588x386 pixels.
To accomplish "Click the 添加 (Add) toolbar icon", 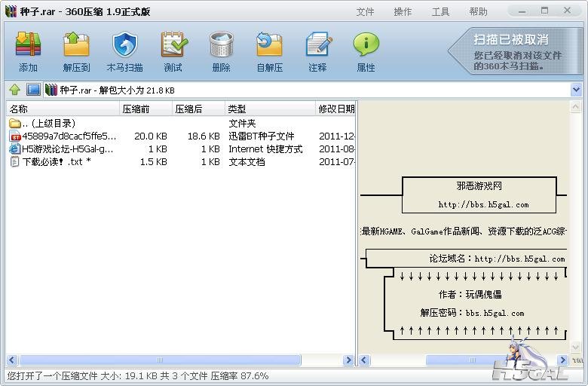I will (x=28, y=51).
